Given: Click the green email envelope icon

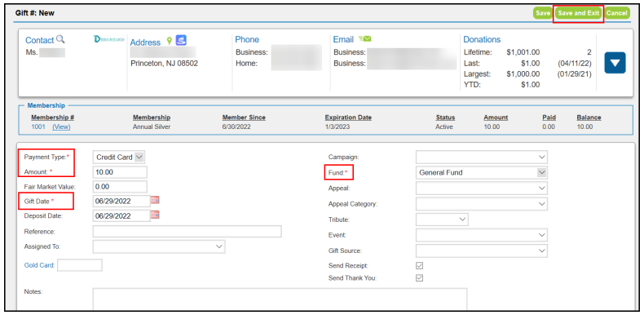Looking at the screenshot, I should (364, 38).
